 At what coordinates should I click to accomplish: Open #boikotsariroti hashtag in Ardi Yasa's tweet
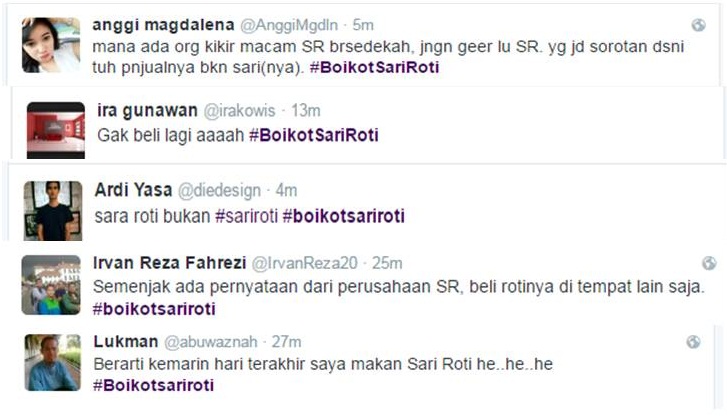point(344,216)
